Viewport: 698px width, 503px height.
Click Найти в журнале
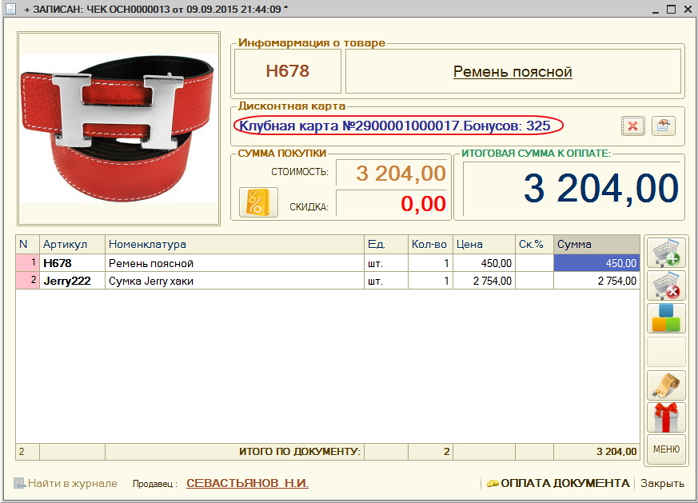tap(65, 483)
